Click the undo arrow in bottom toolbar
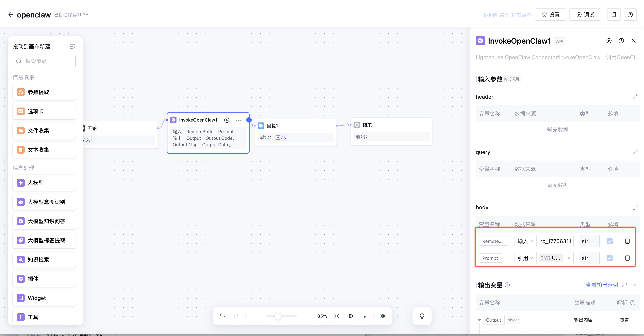The image size is (644, 336). (x=222, y=316)
